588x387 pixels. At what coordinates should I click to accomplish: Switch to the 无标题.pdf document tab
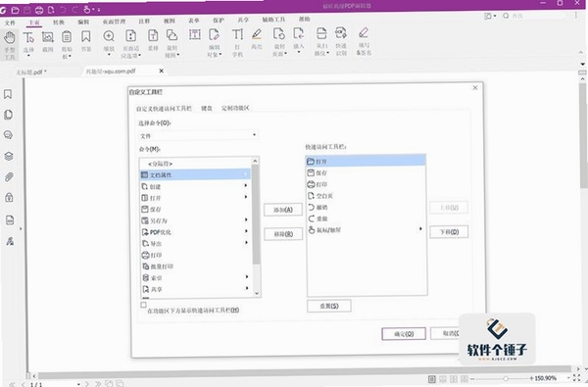(x=31, y=72)
